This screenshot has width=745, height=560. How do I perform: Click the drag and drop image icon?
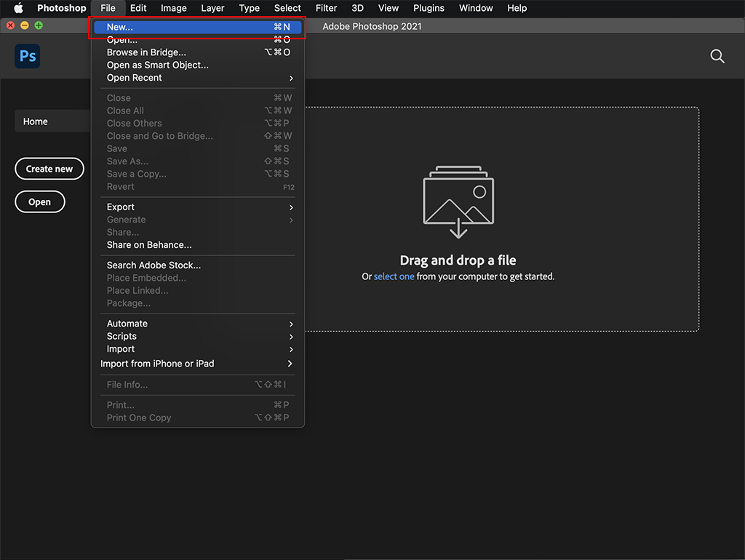[458, 202]
